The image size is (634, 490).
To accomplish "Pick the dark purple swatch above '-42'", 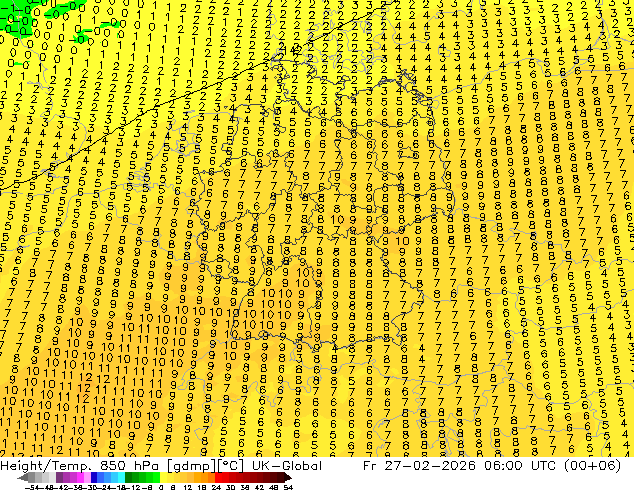I will [59, 477].
